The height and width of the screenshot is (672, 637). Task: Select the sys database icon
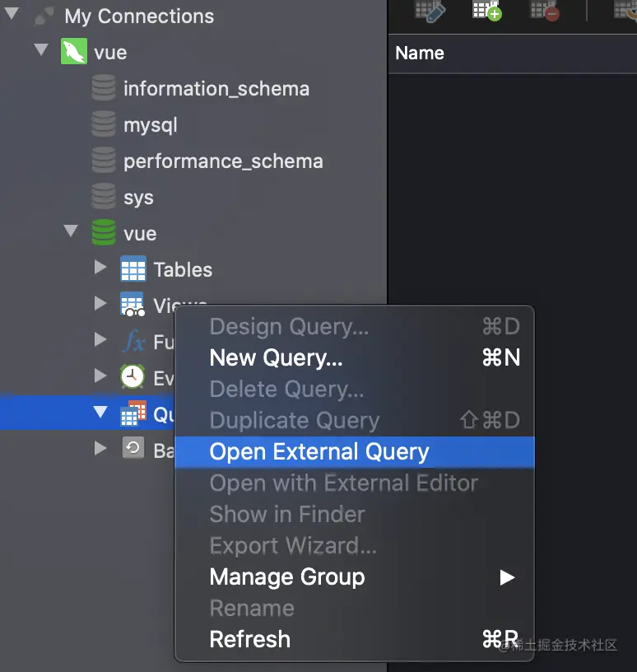click(104, 196)
